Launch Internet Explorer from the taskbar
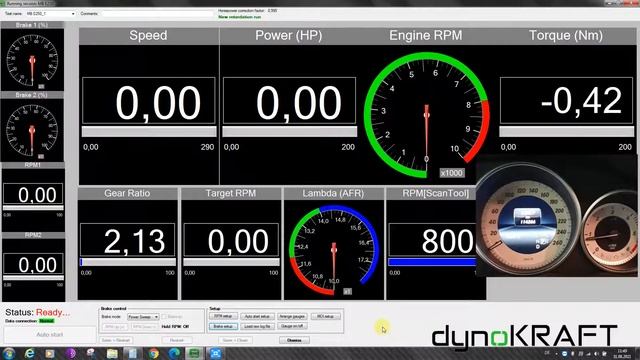Screen dimensions: 640x360 (29, 353)
